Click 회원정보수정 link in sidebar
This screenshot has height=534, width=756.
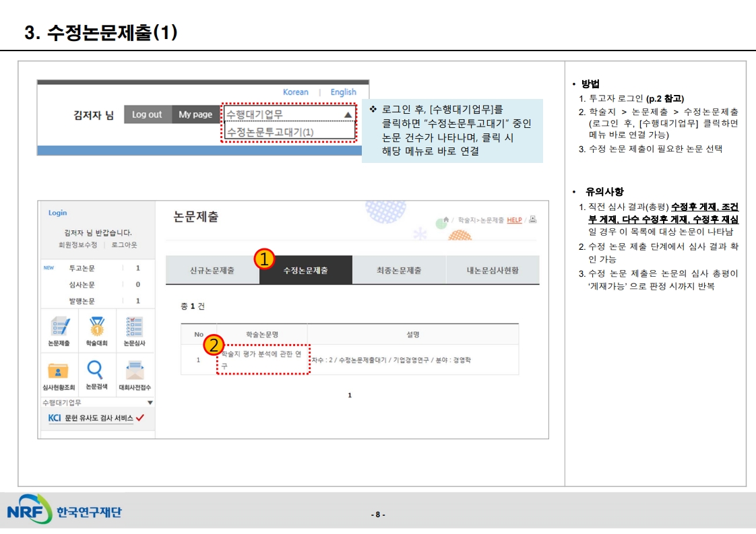pyautogui.click(x=77, y=245)
